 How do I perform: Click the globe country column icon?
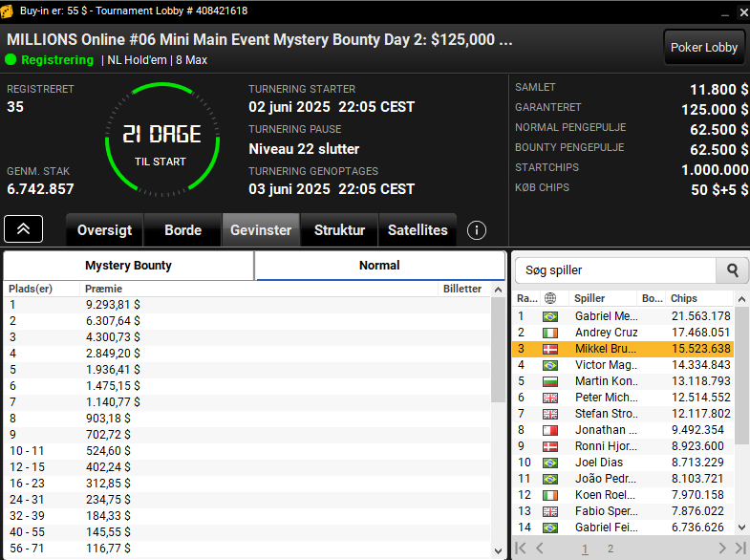pos(550,298)
